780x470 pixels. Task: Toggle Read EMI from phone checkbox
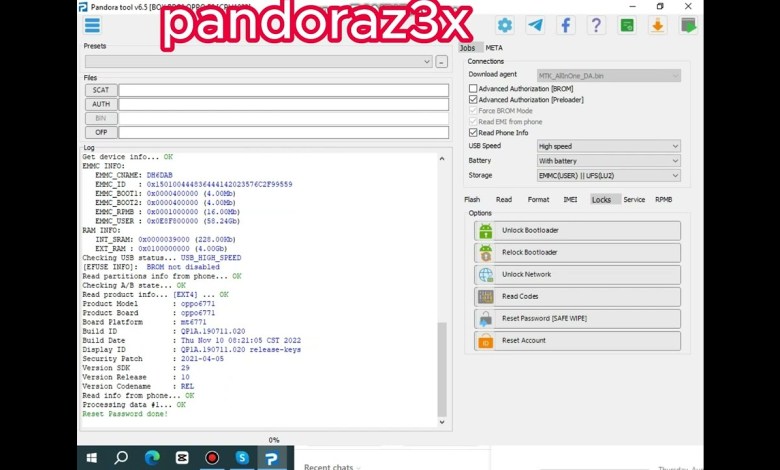pyautogui.click(x=473, y=121)
